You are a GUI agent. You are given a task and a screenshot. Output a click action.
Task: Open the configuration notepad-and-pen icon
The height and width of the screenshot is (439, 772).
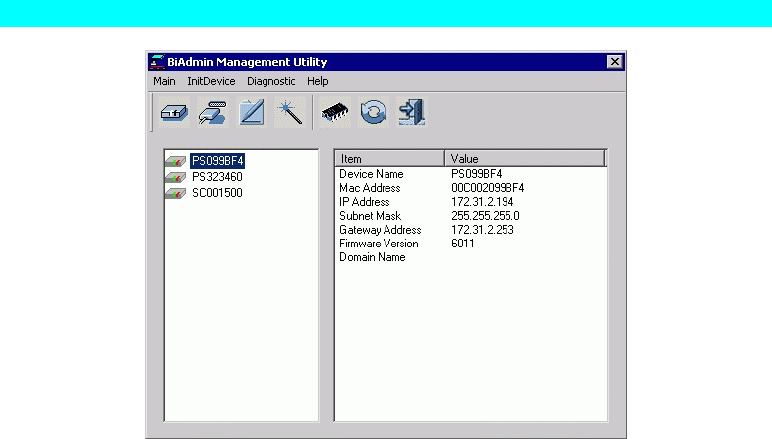pyautogui.click(x=251, y=113)
